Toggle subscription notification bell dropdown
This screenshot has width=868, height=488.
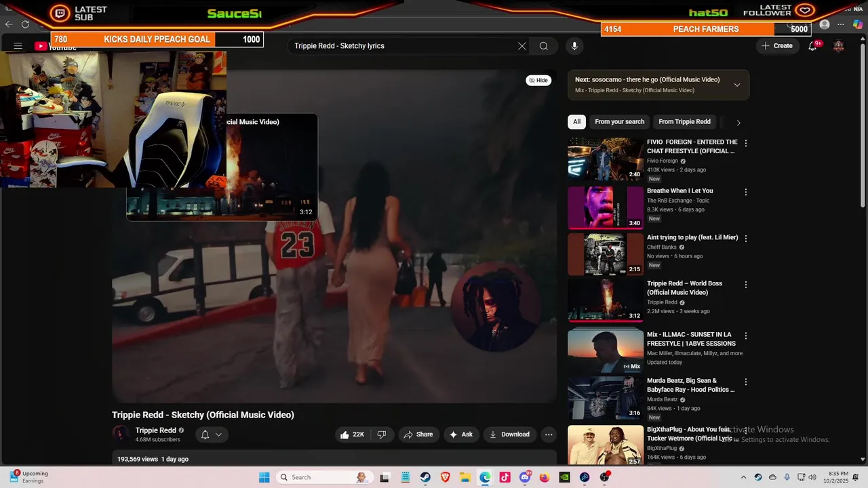click(212, 434)
